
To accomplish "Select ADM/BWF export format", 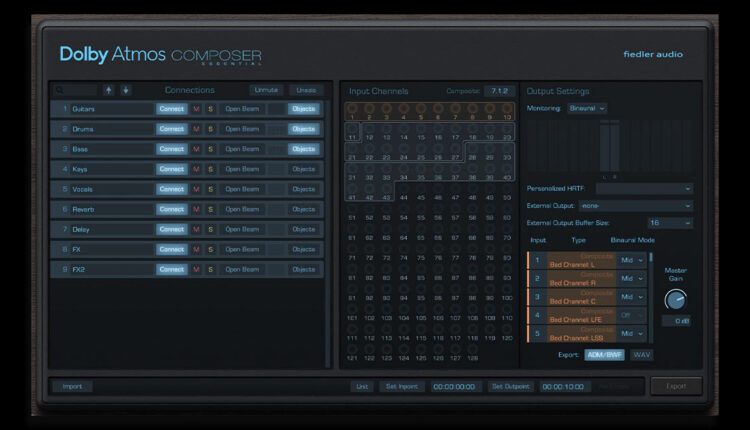I will (x=603, y=354).
